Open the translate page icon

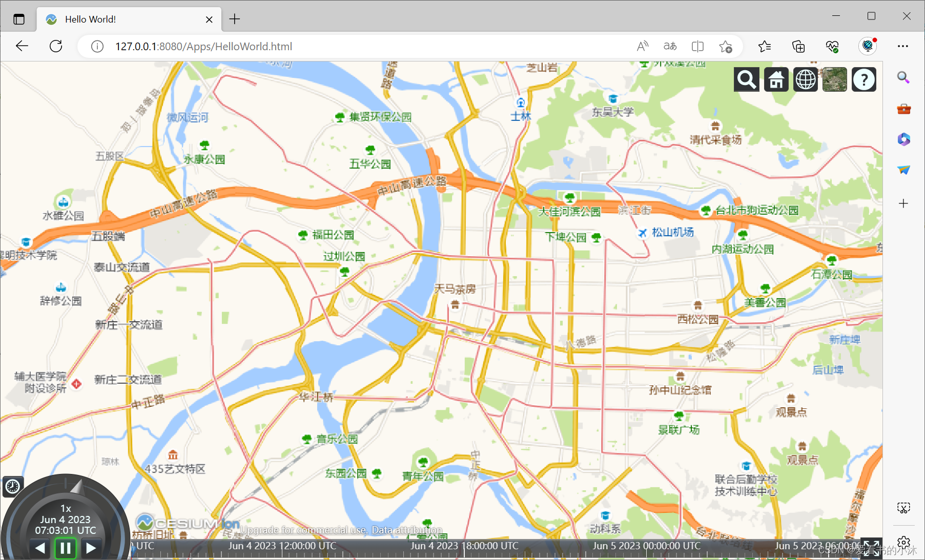point(670,47)
